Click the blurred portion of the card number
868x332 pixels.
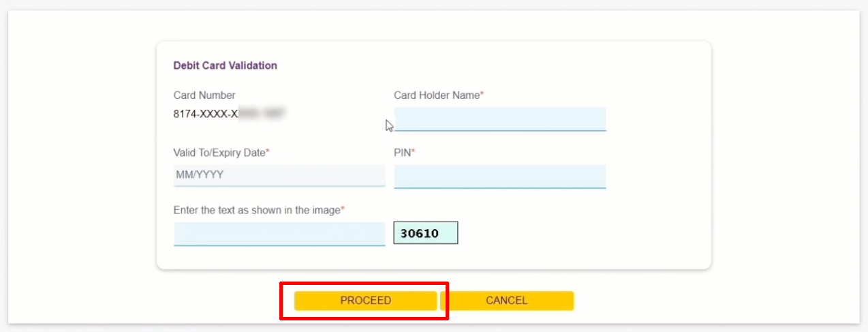pyautogui.click(x=262, y=114)
